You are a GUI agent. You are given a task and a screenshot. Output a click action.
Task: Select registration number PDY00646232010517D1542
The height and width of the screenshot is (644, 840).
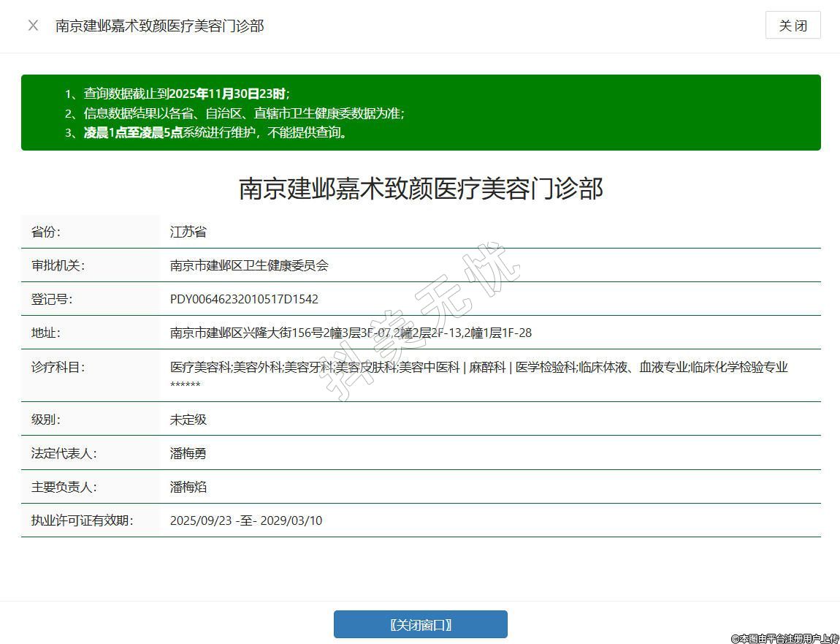click(244, 299)
